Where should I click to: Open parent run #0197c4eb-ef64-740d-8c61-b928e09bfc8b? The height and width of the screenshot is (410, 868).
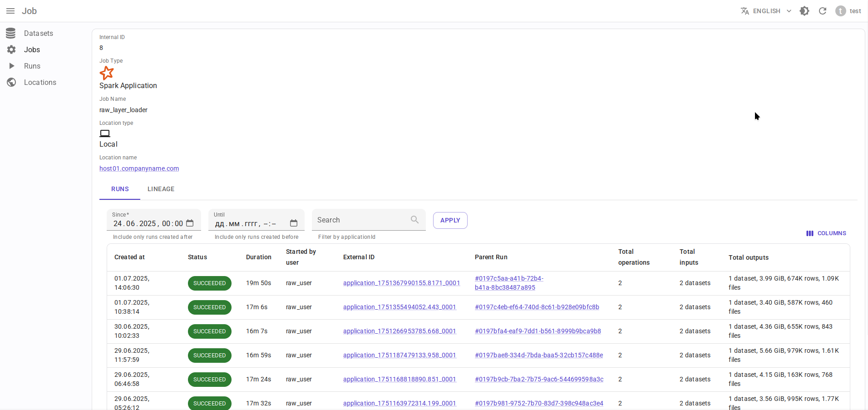point(537,307)
